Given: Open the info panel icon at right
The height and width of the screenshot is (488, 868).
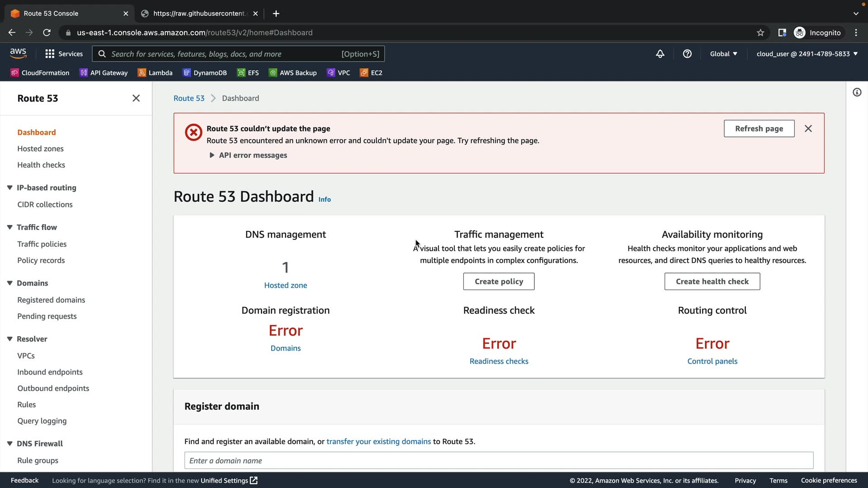Looking at the screenshot, I should tap(857, 93).
